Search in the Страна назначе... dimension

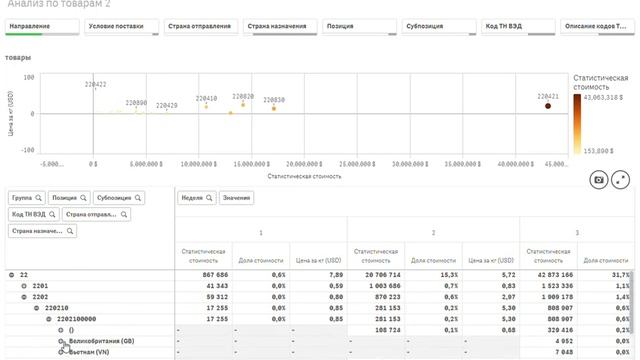click(70, 231)
